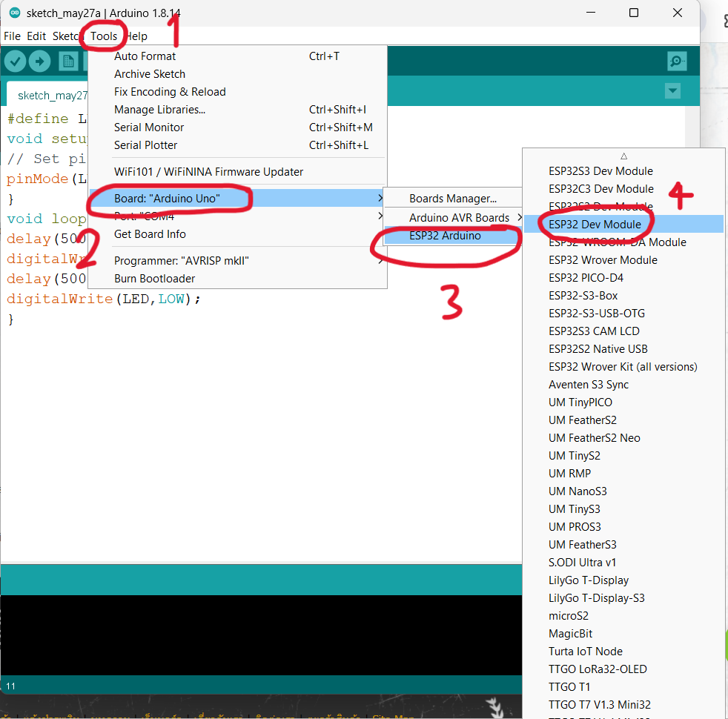Maximize the Arduino window
The image size is (728, 719).
(x=634, y=13)
